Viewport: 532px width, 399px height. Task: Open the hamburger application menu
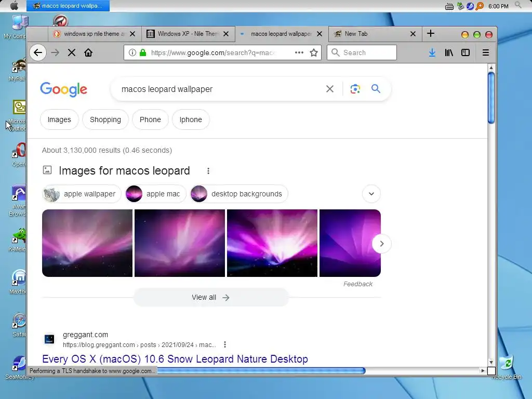click(486, 52)
